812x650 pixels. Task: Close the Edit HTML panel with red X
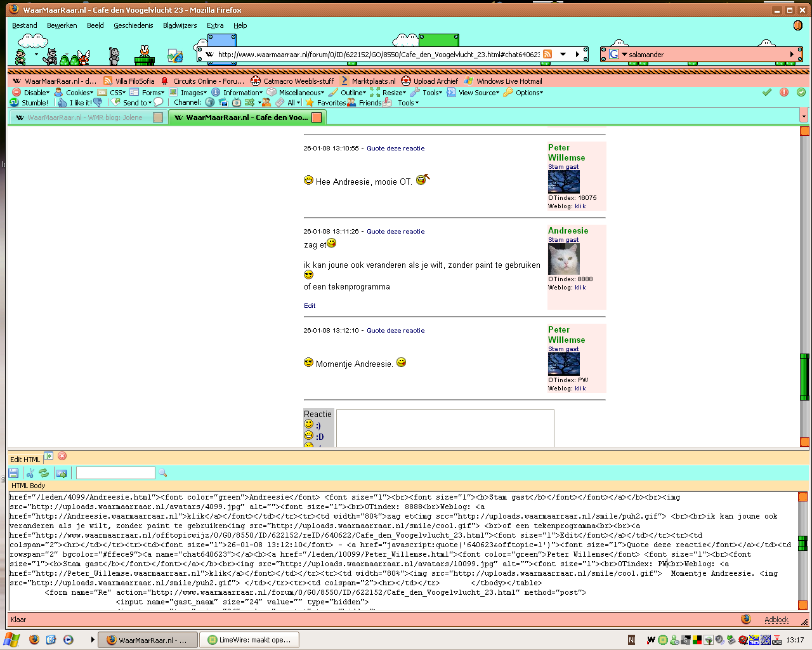click(x=62, y=456)
